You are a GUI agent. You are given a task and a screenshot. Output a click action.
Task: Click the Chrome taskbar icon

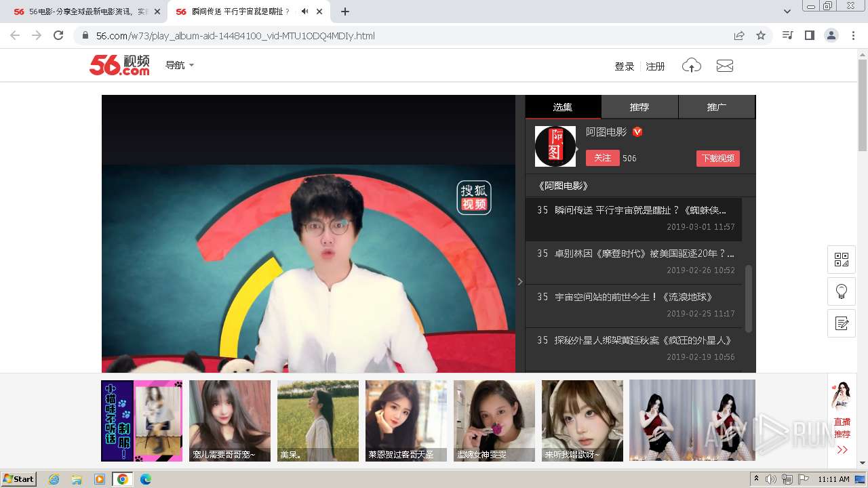(123, 479)
